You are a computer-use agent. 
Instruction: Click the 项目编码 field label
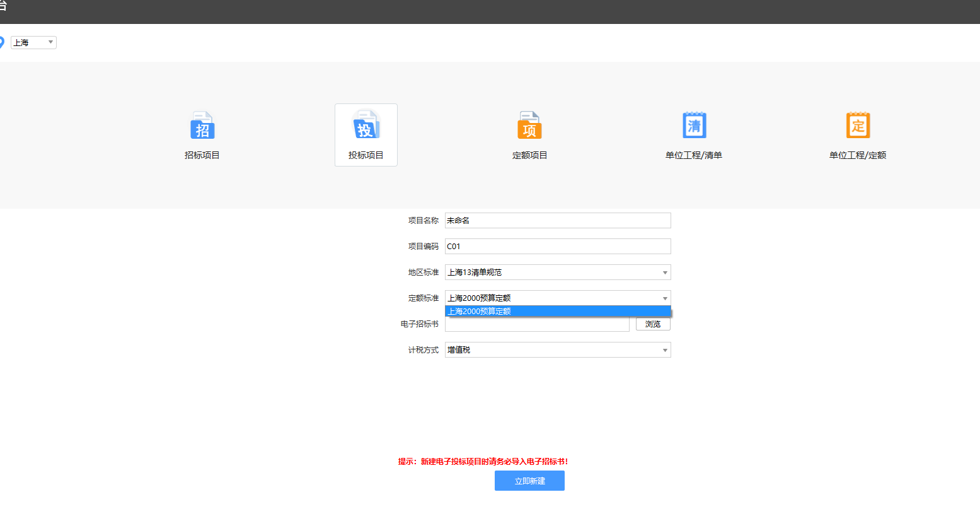click(x=424, y=247)
